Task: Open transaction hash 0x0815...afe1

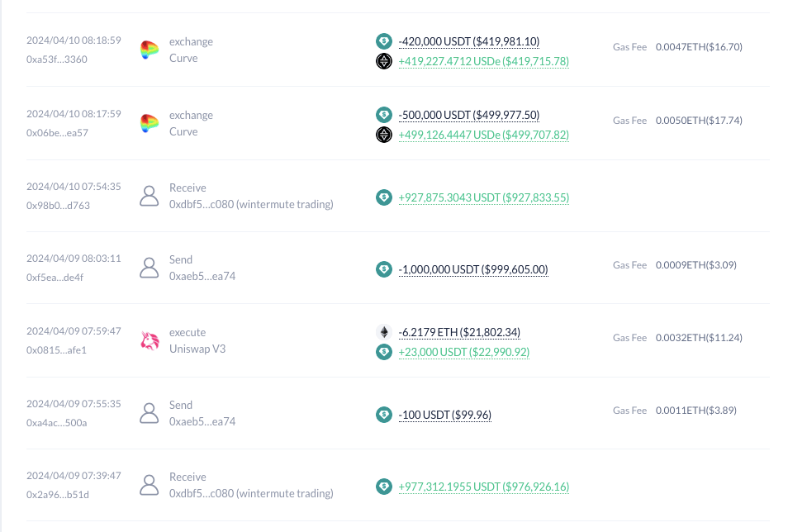Action: [x=56, y=350]
